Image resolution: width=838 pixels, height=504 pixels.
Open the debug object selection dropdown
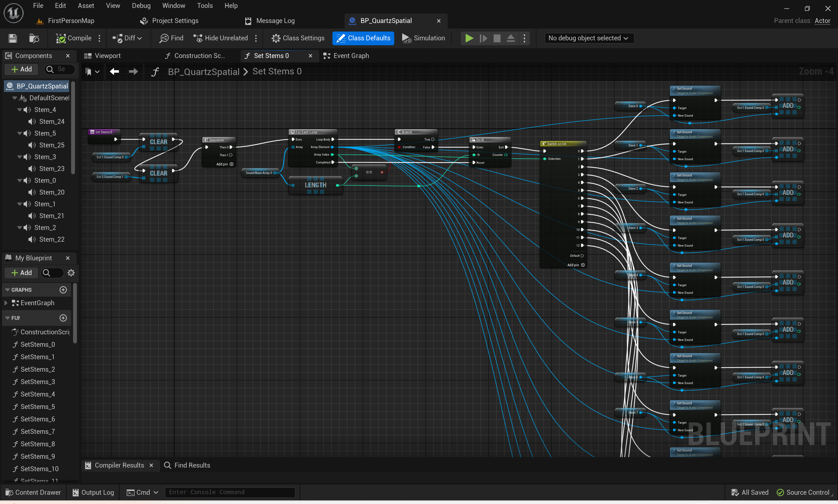[x=588, y=38]
